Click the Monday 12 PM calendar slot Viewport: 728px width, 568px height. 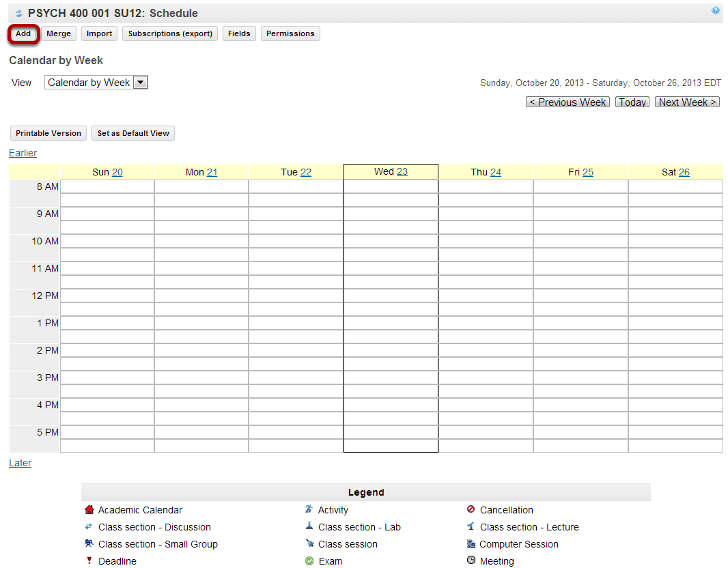point(201,296)
